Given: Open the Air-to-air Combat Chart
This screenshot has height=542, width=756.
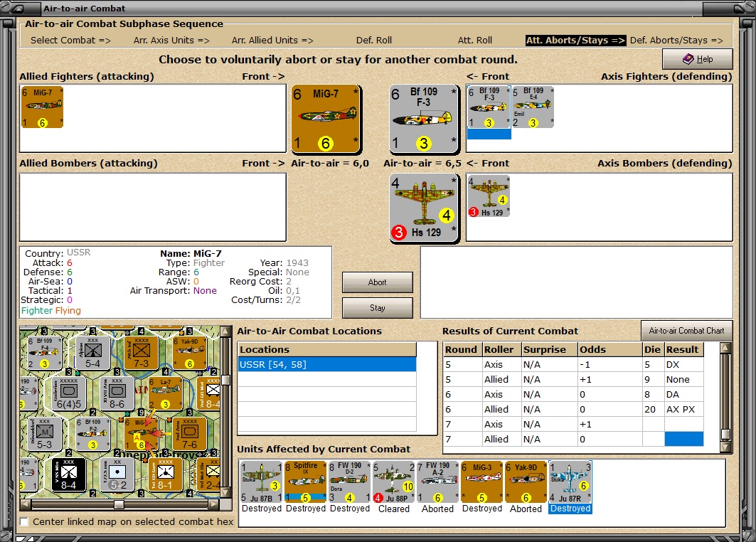Looking at the screenshot, I should click(686, 330).
